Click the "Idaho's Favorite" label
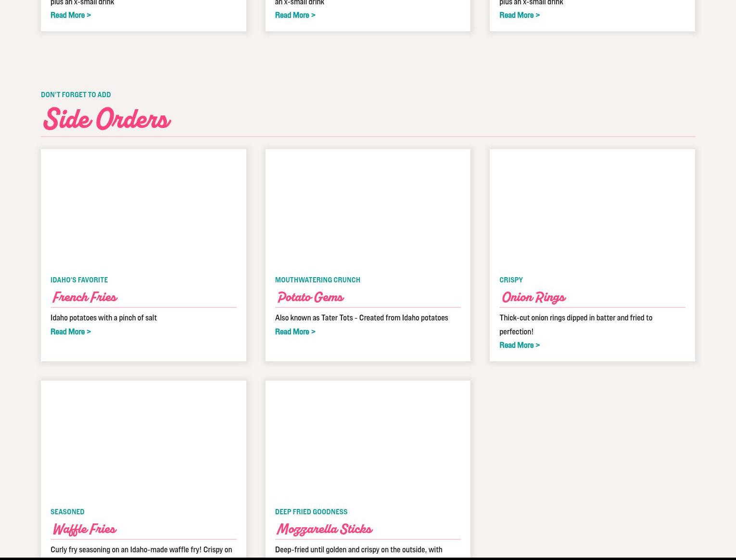 point(79,280)
